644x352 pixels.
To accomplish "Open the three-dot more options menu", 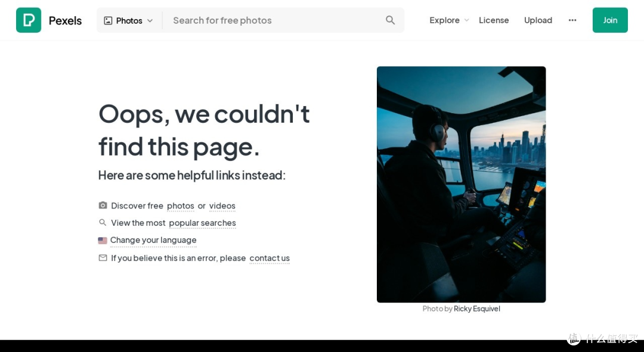I will (572, 20).
